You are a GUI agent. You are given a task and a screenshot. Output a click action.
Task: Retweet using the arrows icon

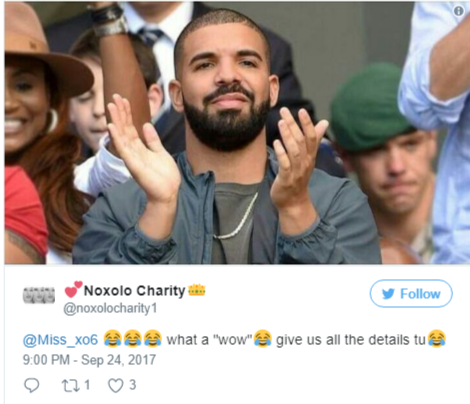(70, 385)
